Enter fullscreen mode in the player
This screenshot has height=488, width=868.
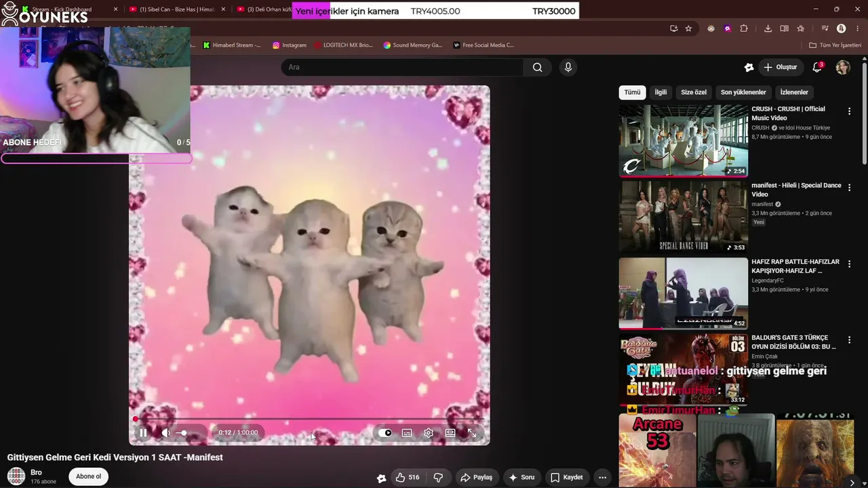point(472,432)
